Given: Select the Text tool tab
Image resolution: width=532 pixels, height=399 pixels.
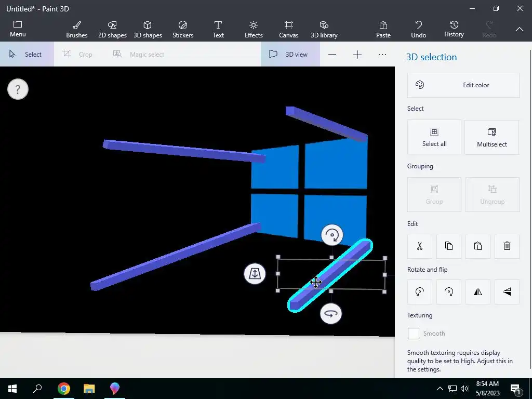Looking at the screenshot, I should coord(218,30).
